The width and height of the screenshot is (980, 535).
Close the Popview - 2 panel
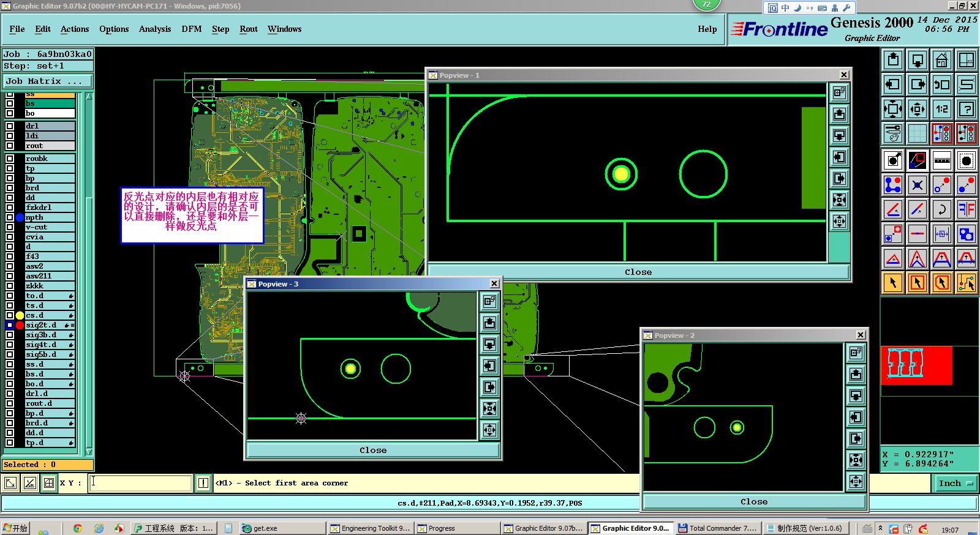pos(754,502)
